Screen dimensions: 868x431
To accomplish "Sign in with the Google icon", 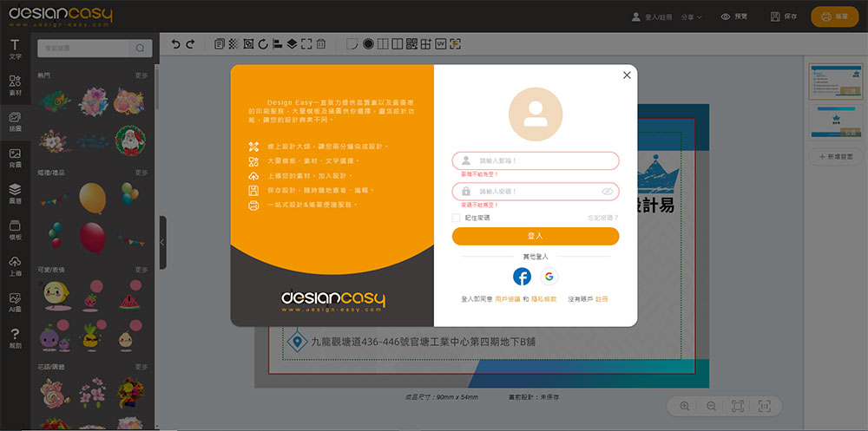I will pyautogui.click(x=549, y=277).
